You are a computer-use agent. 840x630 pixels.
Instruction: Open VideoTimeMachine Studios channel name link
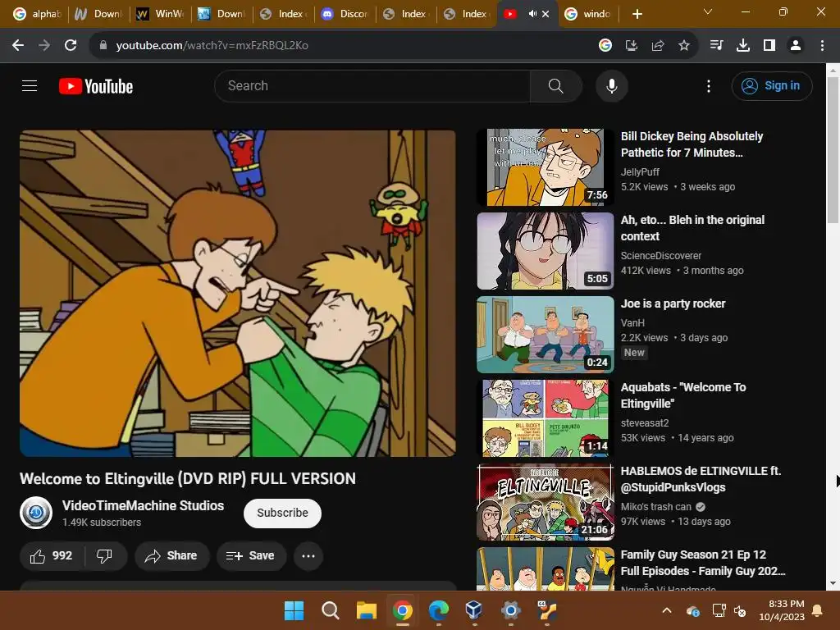click(143, 505)
